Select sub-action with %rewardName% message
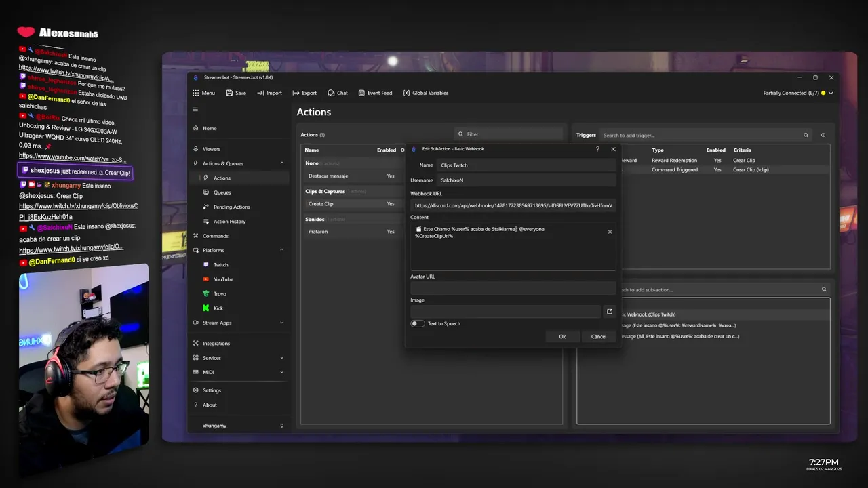This screenshot has height=488, width=868. tap(724, 325)
